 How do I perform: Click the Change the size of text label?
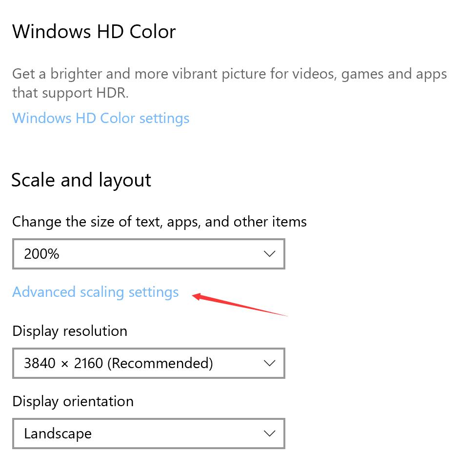pyautogui.click(x=160, y=222)
